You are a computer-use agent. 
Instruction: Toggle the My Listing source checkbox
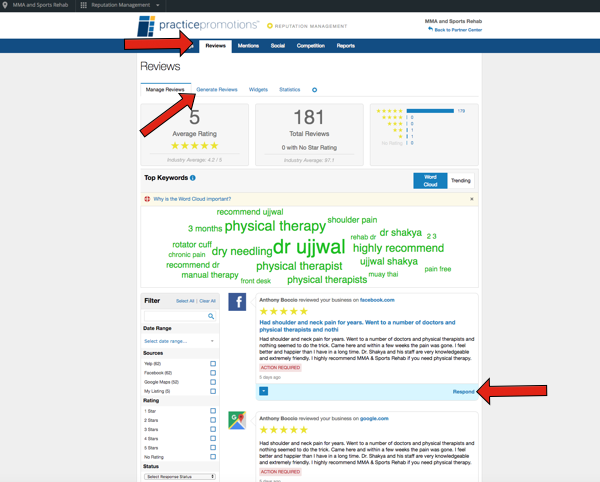(x=213, y=391)
